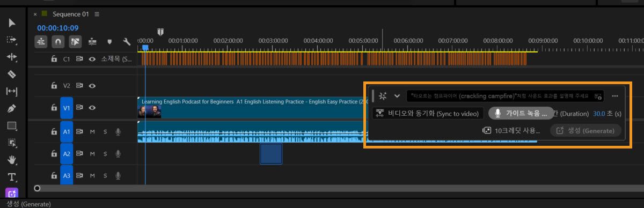This screenshot has height=208, width=644.
Task: Target the A1 track label
Action: click(x=67, y=131)
